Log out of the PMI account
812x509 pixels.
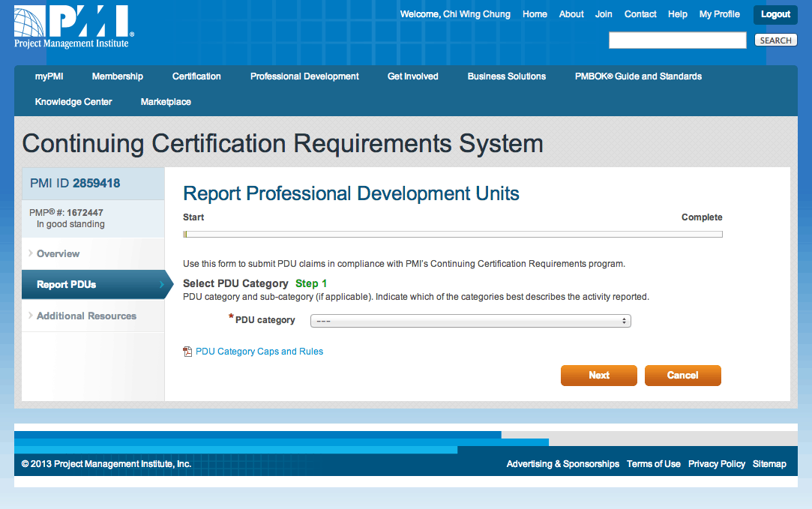click(775, 14)
